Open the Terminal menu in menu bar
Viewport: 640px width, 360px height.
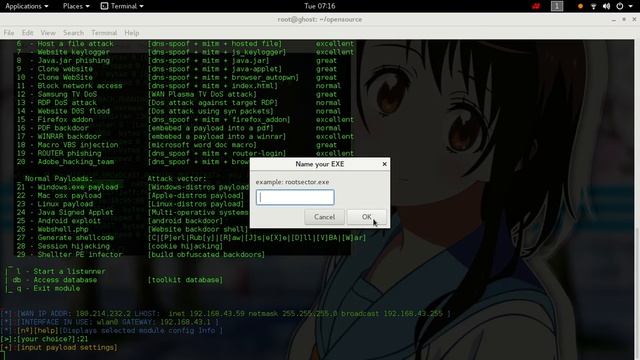pyautogui.click(x=104, y=33)
